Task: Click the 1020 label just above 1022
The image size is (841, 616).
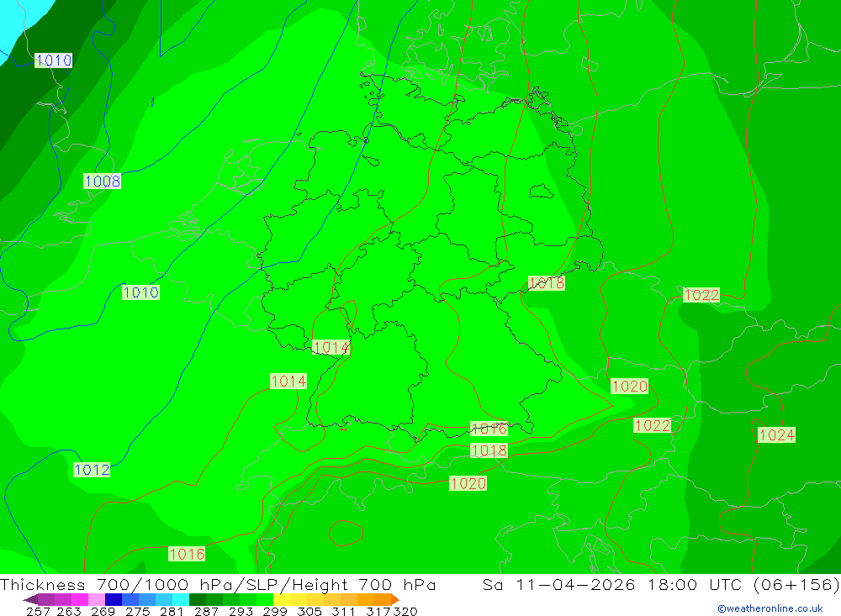Action: point(630,386)
